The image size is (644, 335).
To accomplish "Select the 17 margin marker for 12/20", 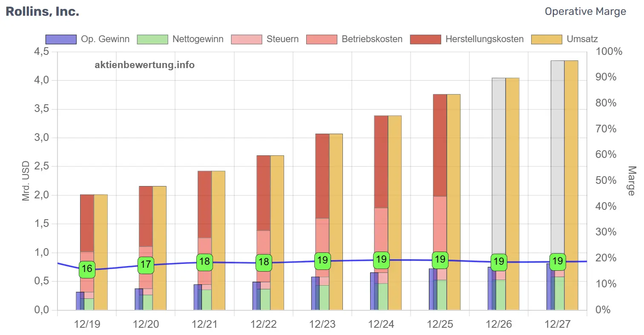I will (x=146, y=265).
